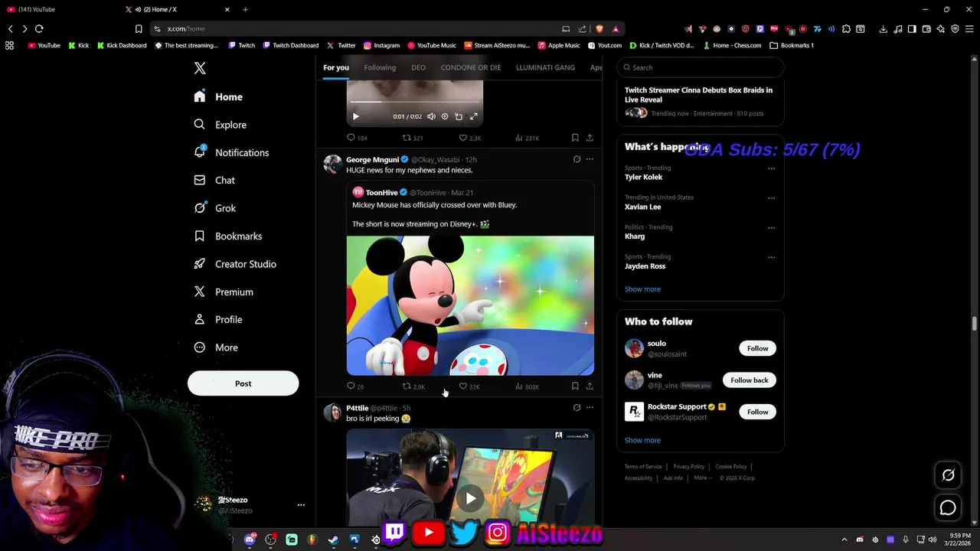Open Grok floating button
Viewport: 980px width, 551px height.
click(x=948, y=475)
